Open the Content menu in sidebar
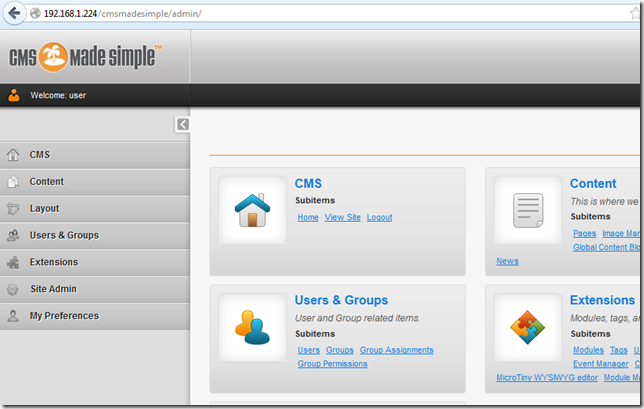Screen dimensions: 644x409 [95, 182]
